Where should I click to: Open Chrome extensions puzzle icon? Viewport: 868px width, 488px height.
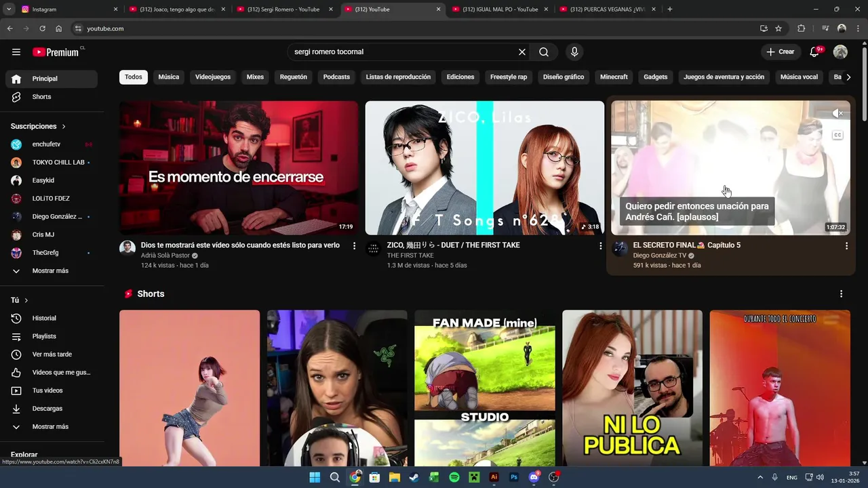pyautogui.click(x=802, y=28)
